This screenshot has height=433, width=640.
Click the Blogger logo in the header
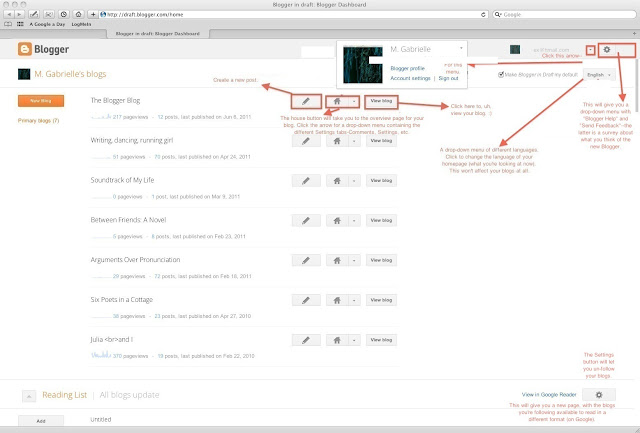click(43, 49)
